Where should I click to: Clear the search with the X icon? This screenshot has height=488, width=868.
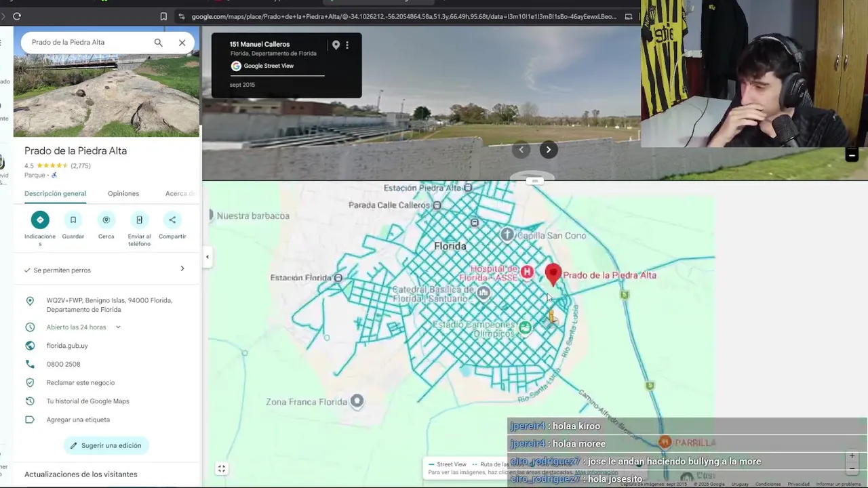(182, 43)
